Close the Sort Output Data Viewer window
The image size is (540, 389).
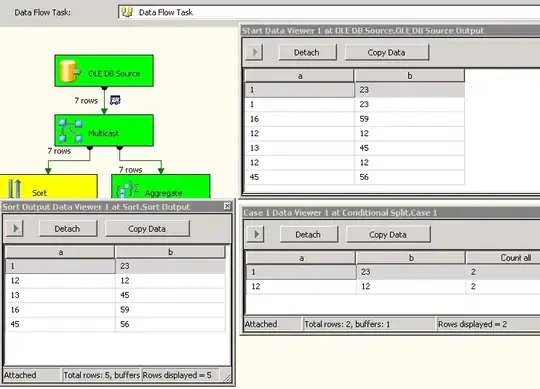(227, 206)
